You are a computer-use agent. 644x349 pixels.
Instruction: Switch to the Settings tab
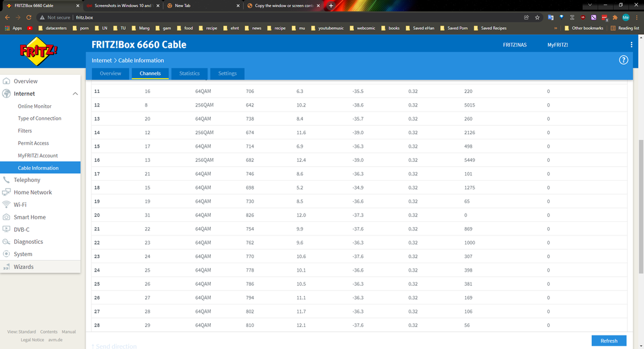point(227,74)
